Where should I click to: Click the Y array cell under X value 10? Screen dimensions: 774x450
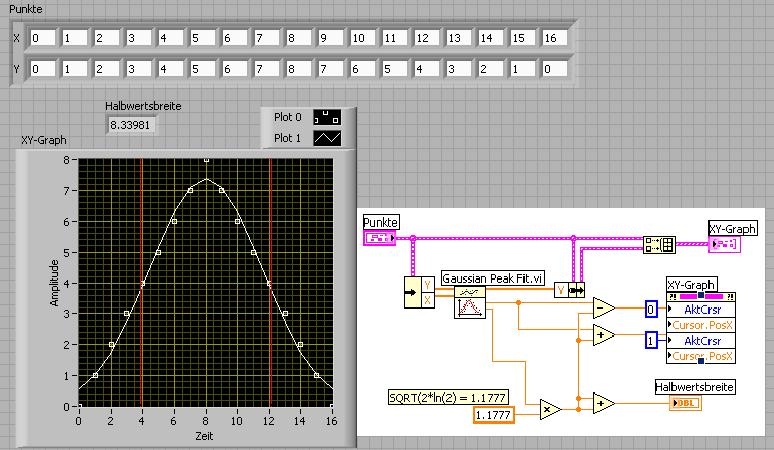tap(362, 69)
